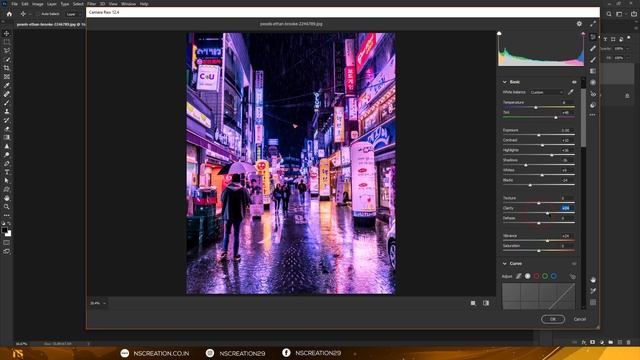Select the Clone Stamp tool
The image size is (640, 360).
coord(7,111)
